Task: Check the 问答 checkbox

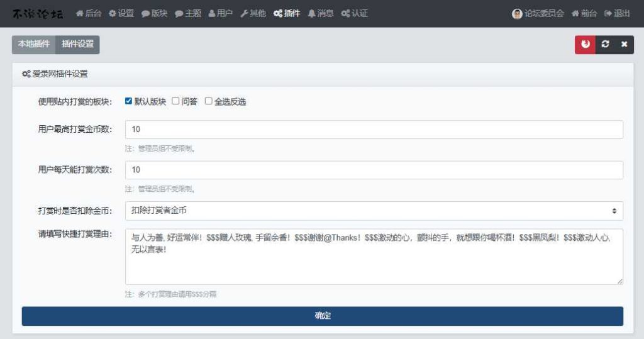Action: pos(175,101)
